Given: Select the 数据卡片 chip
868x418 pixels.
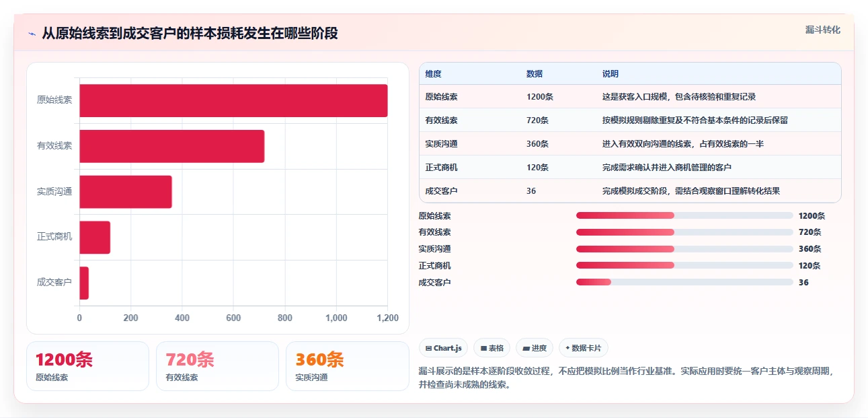Looking at the screenshot, I should point(584,348).
